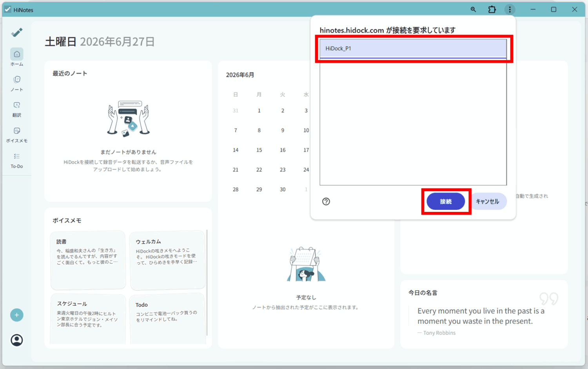Open ボイスメモ (Voice memo) sidebar item
This screenshot has width=588, height=369.
tap(17, 135)
